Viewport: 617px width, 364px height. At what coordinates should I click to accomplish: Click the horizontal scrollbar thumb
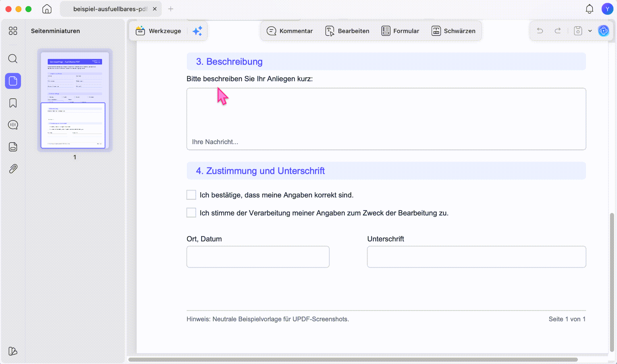353,360
